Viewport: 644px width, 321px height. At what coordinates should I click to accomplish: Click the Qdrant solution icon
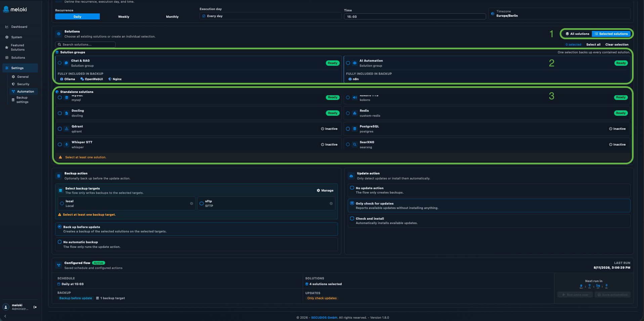tap(67, 129)
